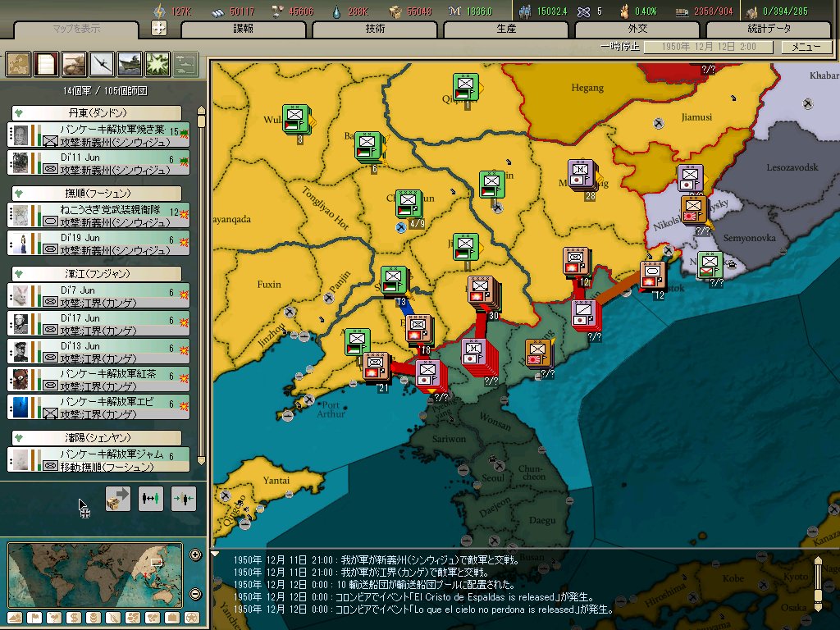840x630 pixels.
Task: Click the energy lightning icon in top bar
Action: pos(160,11)
